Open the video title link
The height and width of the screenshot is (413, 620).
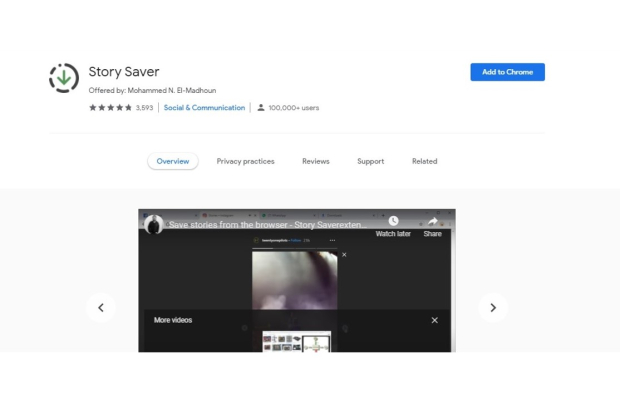[x=268, y=225]
